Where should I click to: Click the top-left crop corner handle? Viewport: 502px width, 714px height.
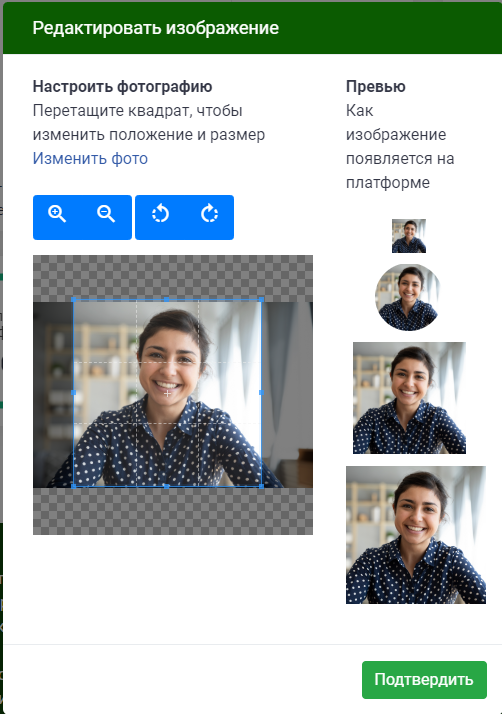click(x=74, y=300)
